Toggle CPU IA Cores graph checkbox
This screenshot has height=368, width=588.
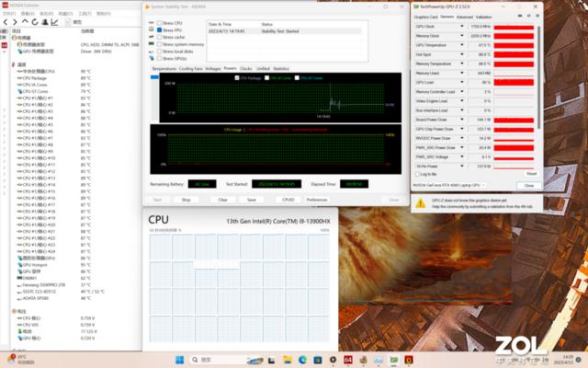pyautogui.click(x=266, y=77)
